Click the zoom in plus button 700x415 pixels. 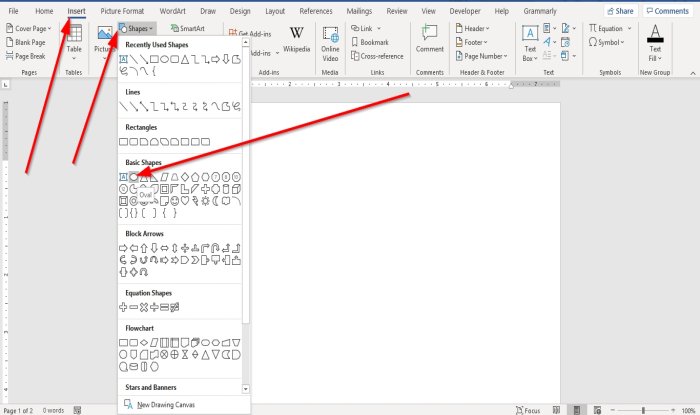(673, 410)
